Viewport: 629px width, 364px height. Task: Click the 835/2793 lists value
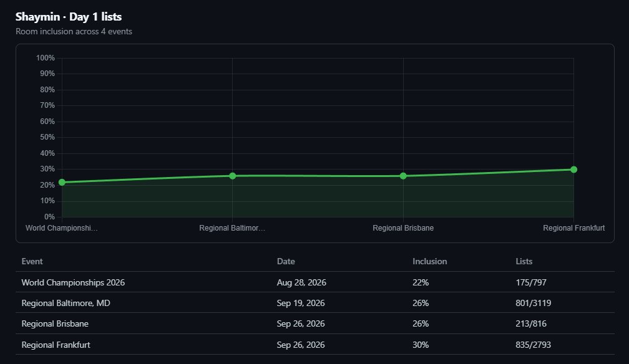[x=533, y=345]
